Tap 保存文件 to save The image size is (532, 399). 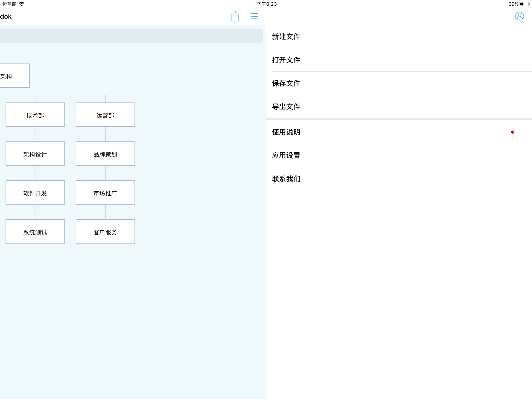286,83
